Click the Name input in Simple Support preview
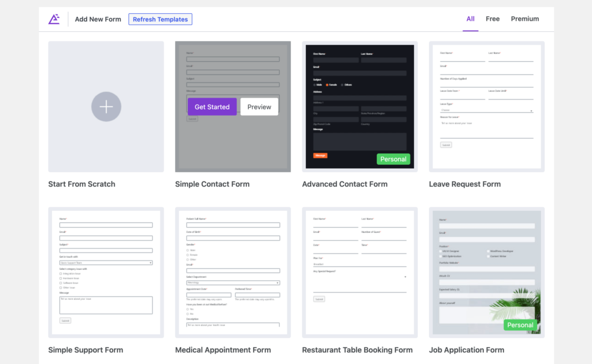This screenshot has height=364, width=592. tap(106, 225)
